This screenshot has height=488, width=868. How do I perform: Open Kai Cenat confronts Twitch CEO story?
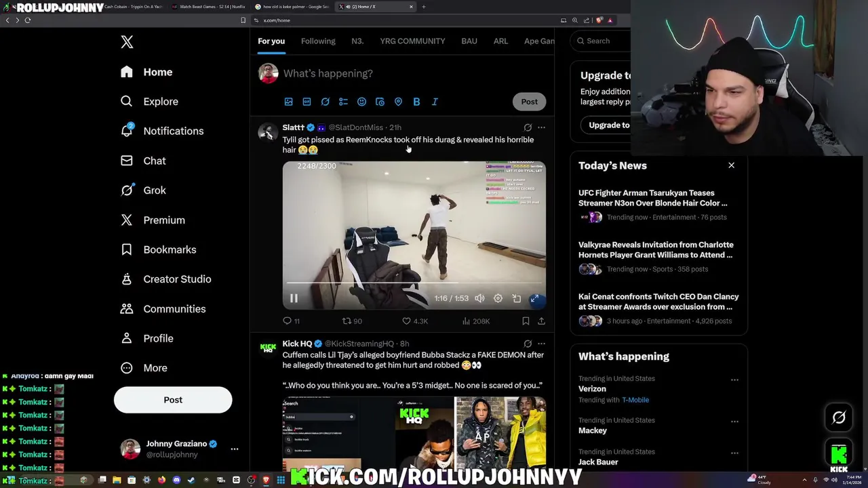(658, 308)
